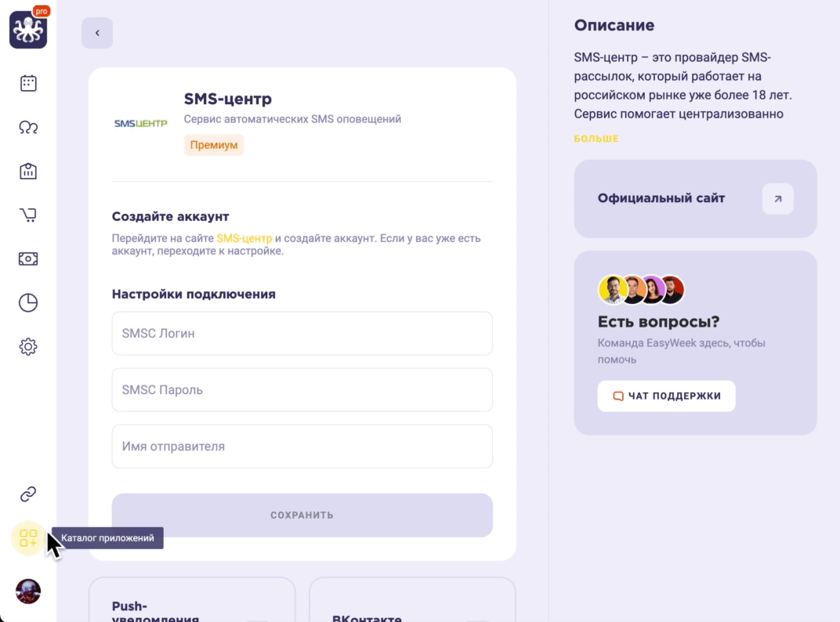Focus the SMSC Логин field
This screenshot has height=622, width=840.
tap(302, 333)
